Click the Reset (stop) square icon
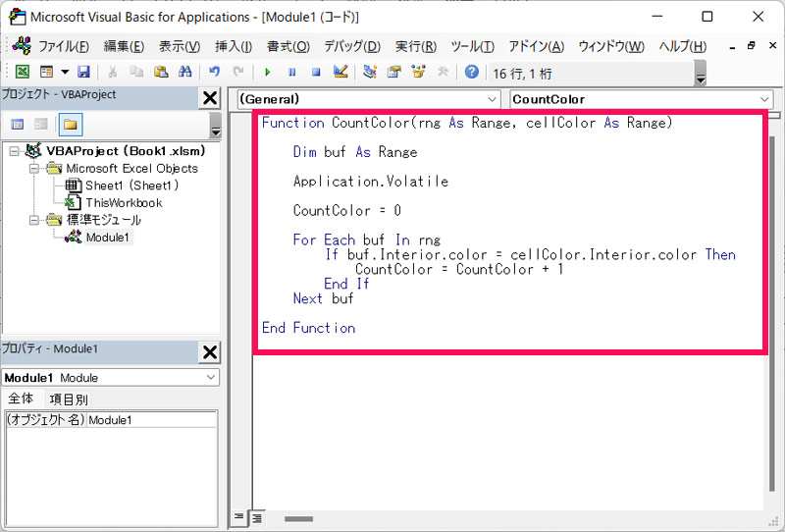 tap(316, 72)
